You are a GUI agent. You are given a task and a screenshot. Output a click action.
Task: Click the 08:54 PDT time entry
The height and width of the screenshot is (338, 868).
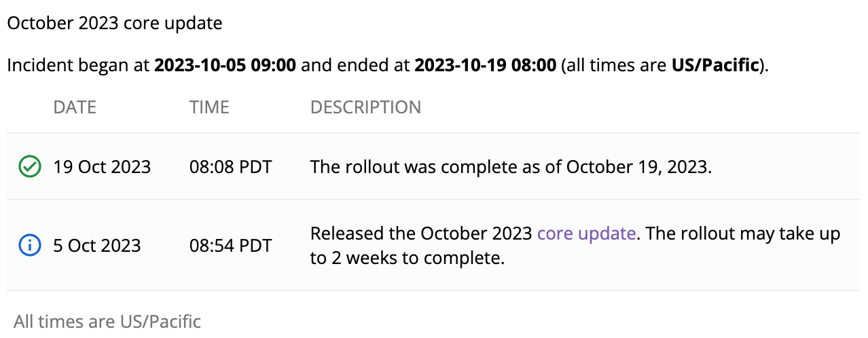click(230, 245)
